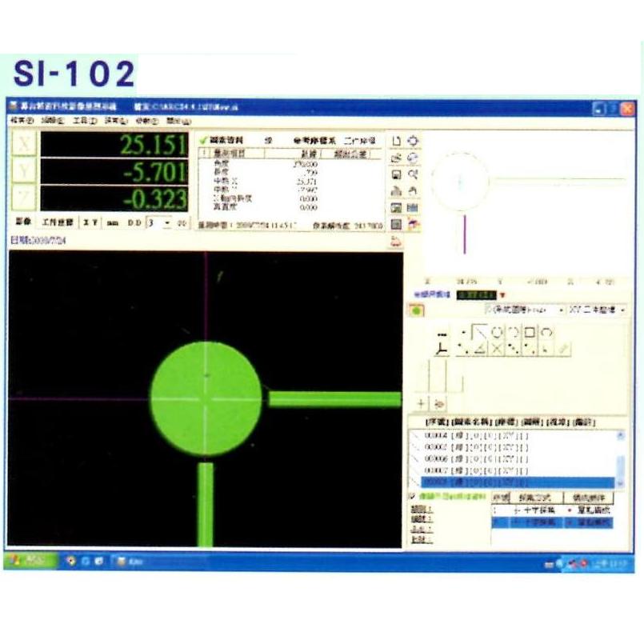Screen dimensions: 644x644
Task: Open the decimal digits dropdown showing 3
Action: click(166, 222)
